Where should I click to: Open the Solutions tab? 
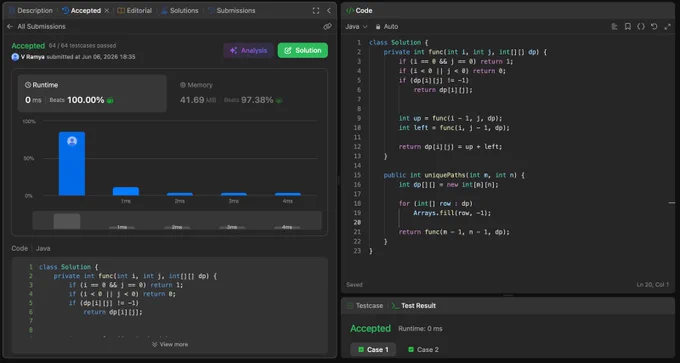(180, 10)
